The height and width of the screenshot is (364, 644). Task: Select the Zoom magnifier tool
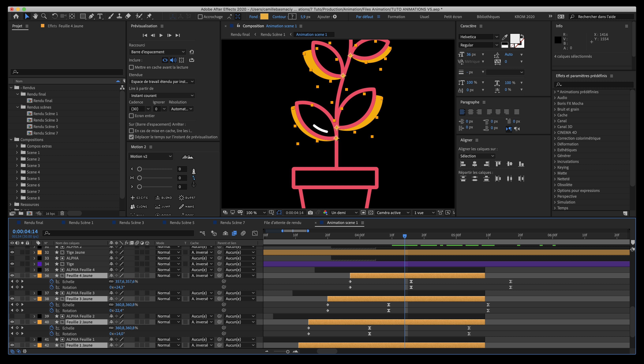(44, 17)
